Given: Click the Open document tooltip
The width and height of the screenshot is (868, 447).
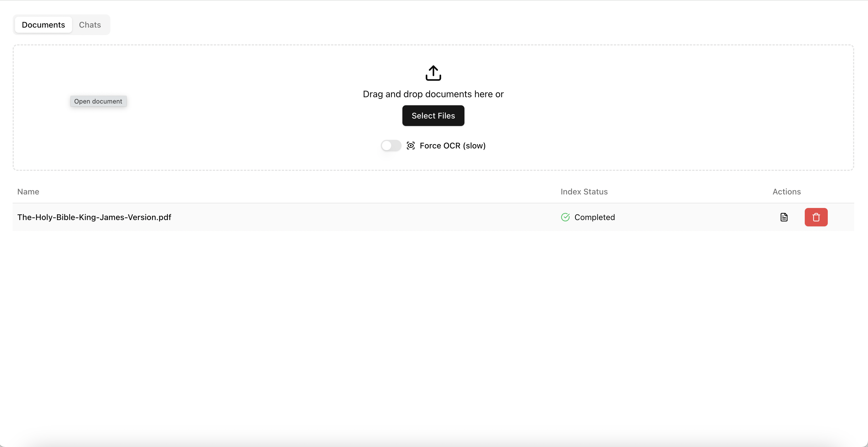Looking at the screenshot, I should pyautogui.click(x=98, y=101).
